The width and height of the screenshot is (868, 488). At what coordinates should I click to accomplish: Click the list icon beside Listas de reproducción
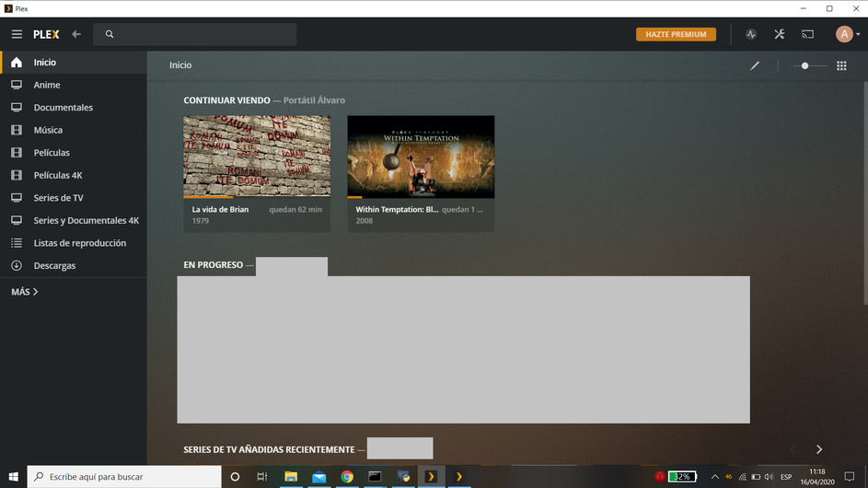(17, 243)
